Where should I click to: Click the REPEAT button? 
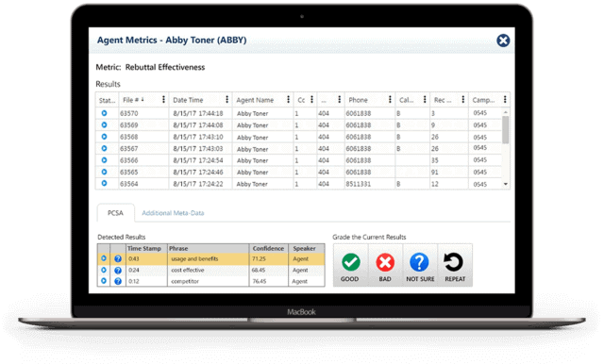(x=455, y=265)
